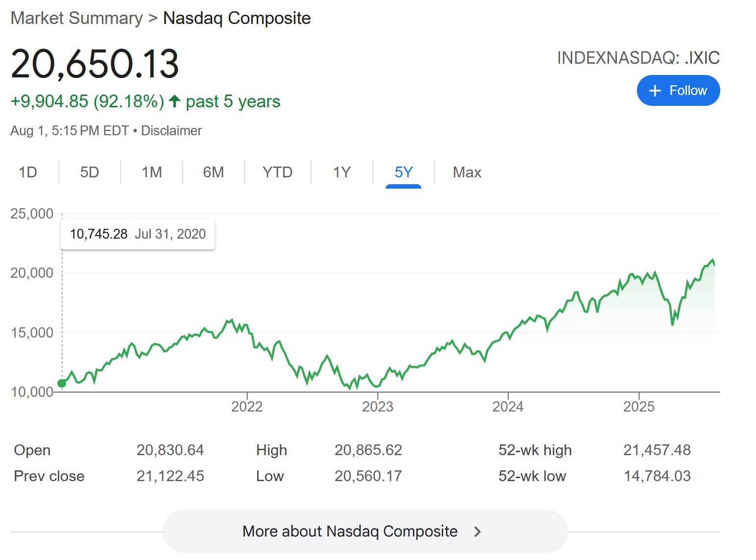Open the Disclaimer link
Screen dimensions: 756x560
pyautogui.click(x=171, y=131)
